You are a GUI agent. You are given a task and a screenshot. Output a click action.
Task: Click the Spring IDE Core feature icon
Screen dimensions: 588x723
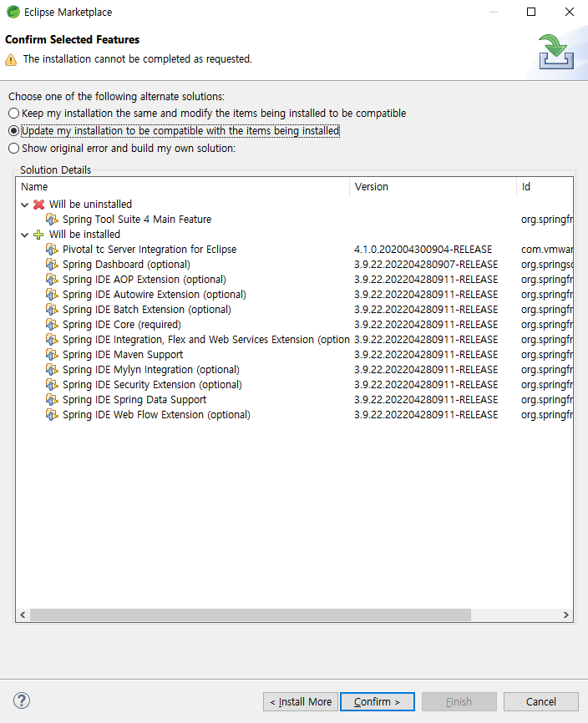pyautogui.click(x=52, y=325)
